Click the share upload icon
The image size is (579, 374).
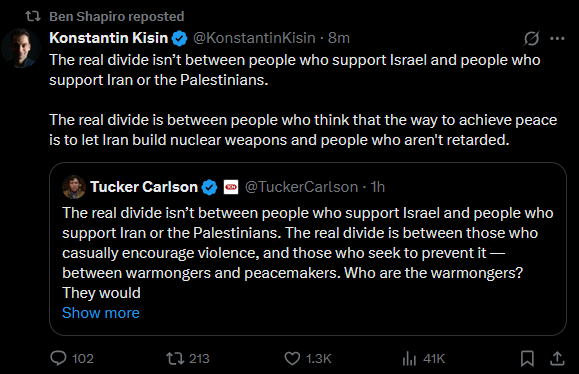click(x=557, y=358)
